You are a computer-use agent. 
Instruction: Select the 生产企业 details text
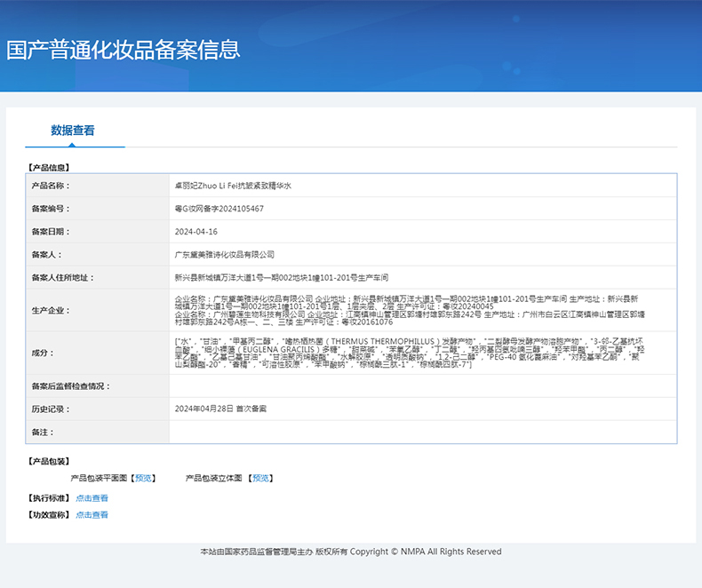pyautogui.click(x=410, y=310)
